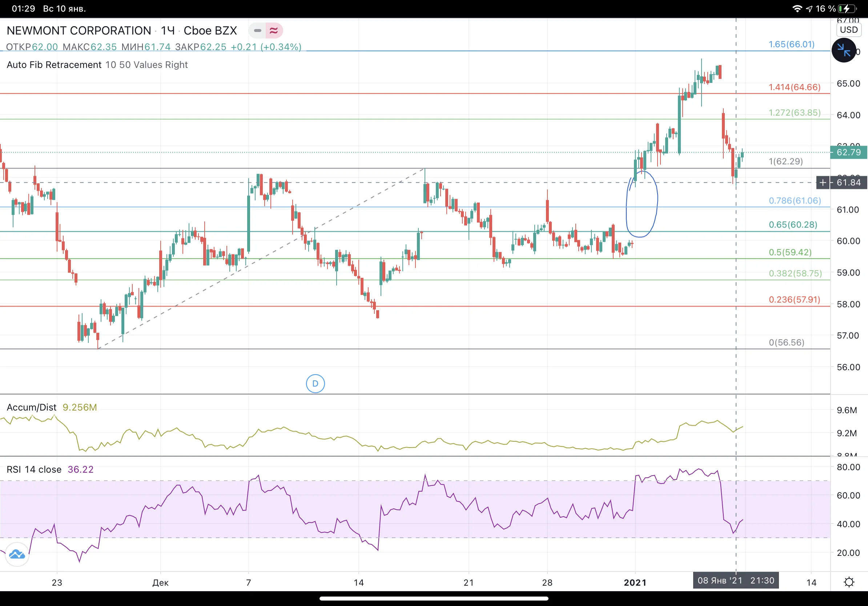Tap the crosshair time label 08 Янв '21 21:30
This screenshot has height=606, width=868.
(736, 581)
